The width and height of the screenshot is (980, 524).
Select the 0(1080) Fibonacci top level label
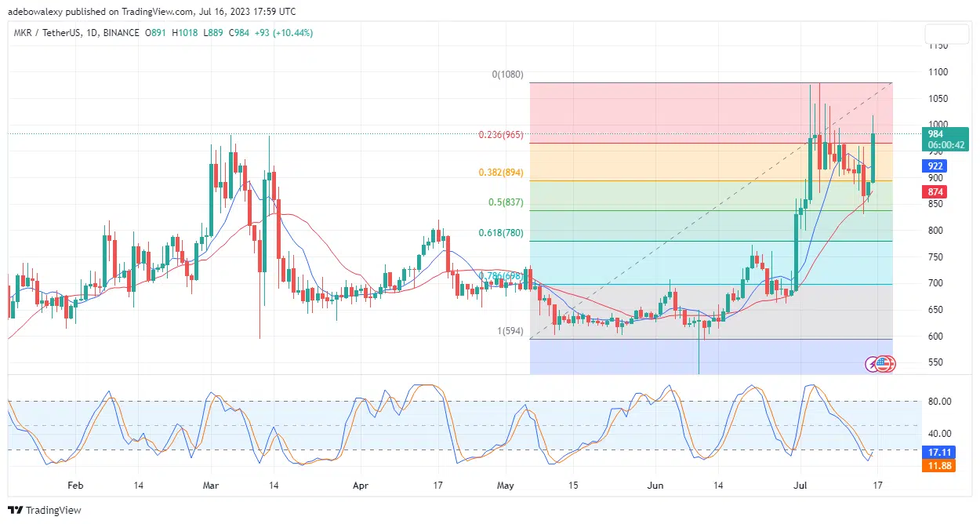coord(507,75)
